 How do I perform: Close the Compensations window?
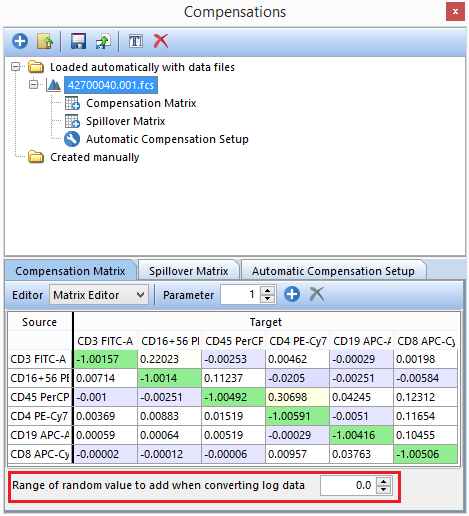(455, 12)
